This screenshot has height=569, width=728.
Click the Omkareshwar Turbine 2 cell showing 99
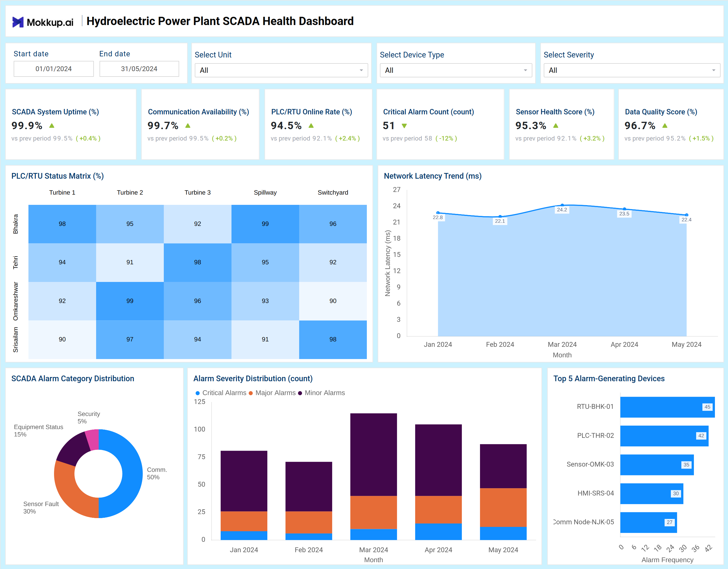(130, 301)
